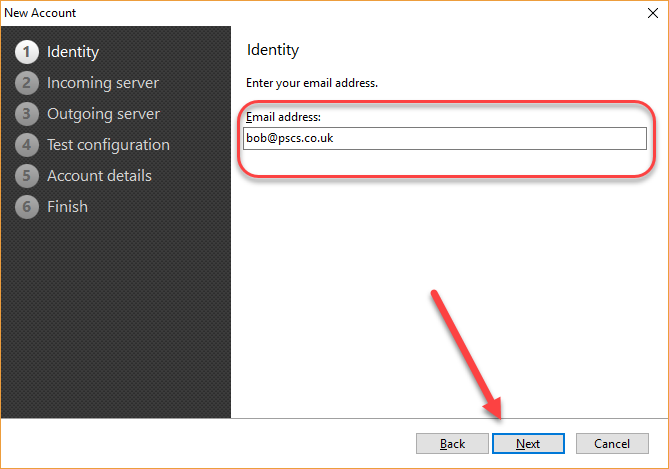The height and width of the screenshot is (469, 669).
Task: Cancel the New Account wizard
Action: click(612, 444)
